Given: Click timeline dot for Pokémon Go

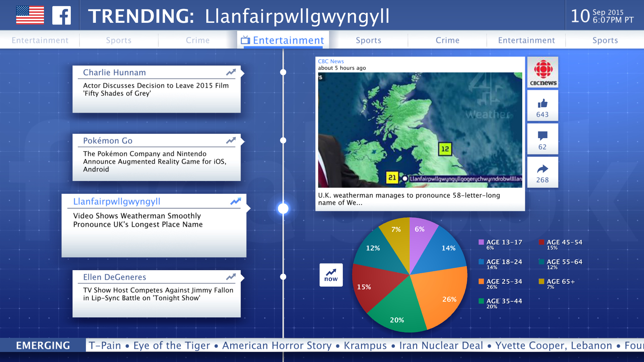Looking at the screenshot, I should point(283,140).
